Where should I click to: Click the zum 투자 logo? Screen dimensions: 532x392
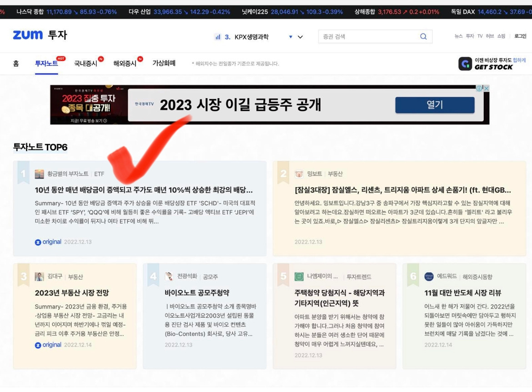pos(40,35)
